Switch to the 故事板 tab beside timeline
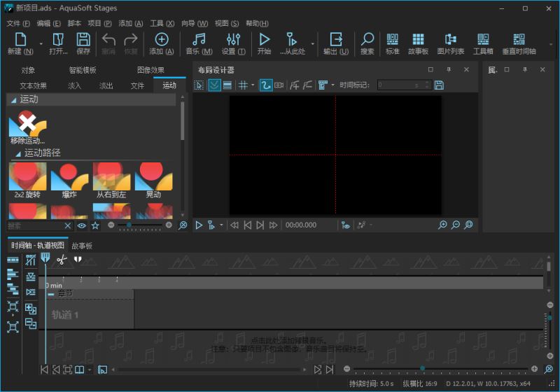The image size is (560, 392). [82, 246]
